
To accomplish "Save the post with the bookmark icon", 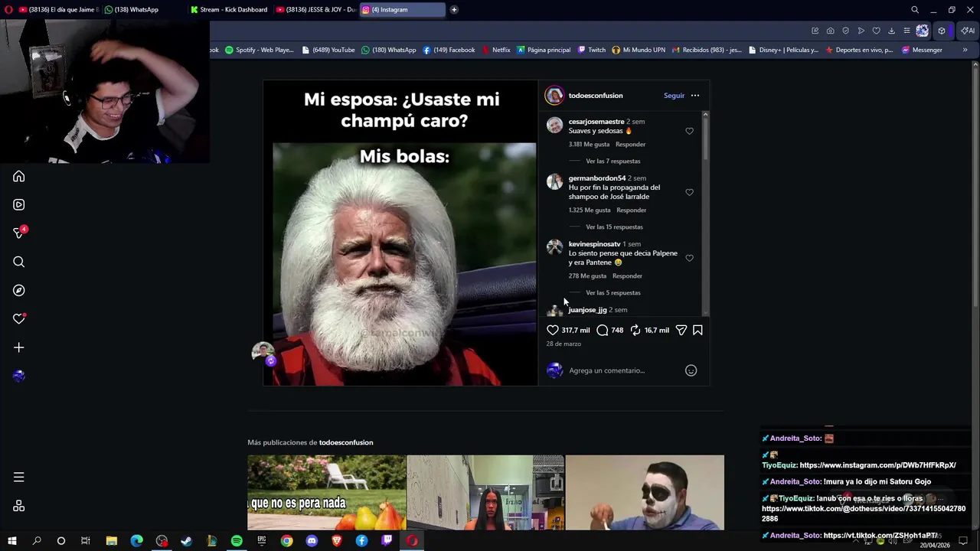I will 697,330.
